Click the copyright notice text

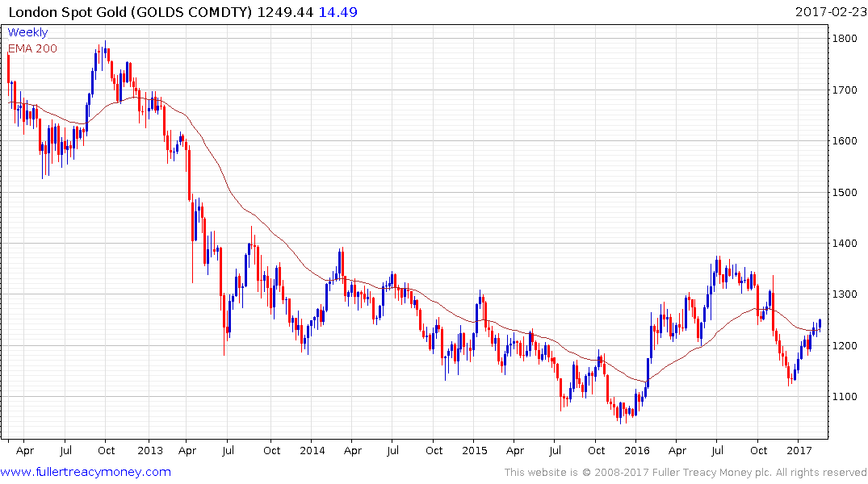click(x=686, y=473)
